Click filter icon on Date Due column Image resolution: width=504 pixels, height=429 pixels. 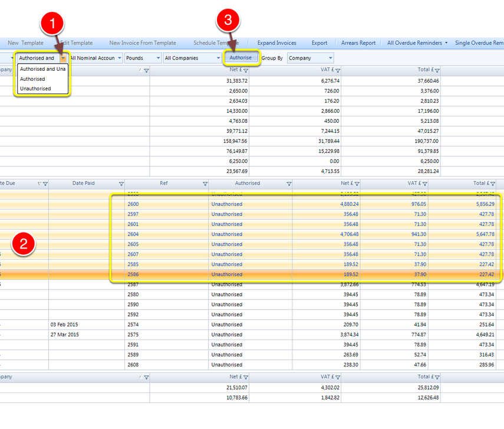tap(45, 184)
